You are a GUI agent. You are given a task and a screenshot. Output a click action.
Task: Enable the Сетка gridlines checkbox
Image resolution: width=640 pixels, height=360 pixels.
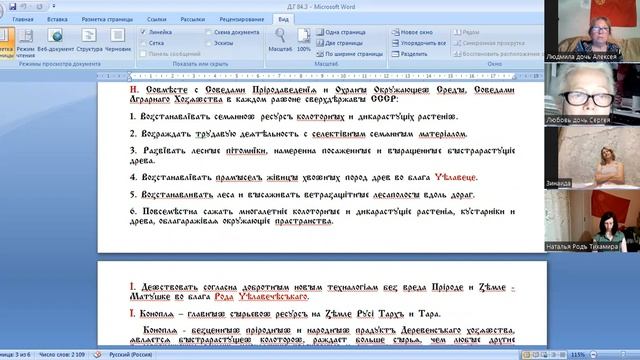[x=152, y=43]
